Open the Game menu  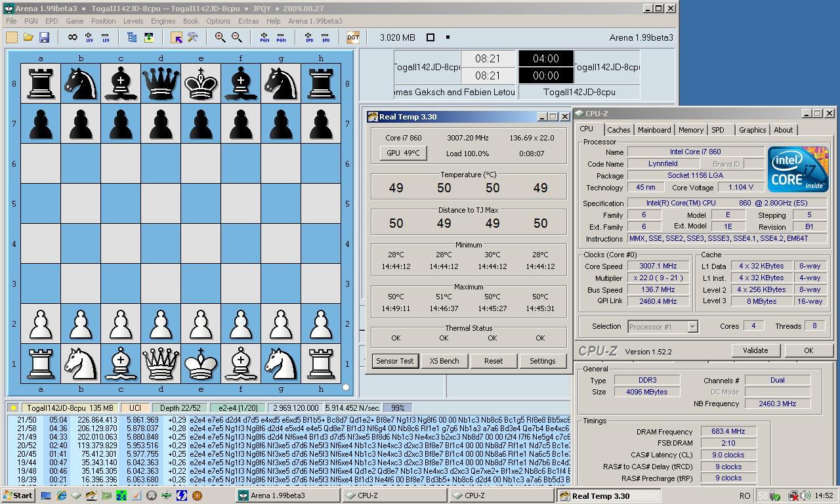click(74, 21)
